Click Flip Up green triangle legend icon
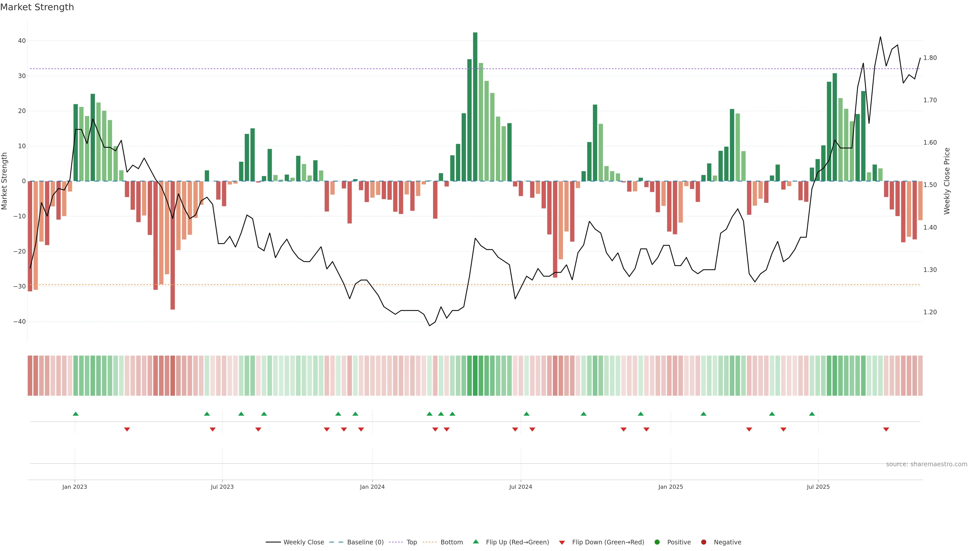The width and height of the screenshot is (980, 551). [x=475, y=542]
